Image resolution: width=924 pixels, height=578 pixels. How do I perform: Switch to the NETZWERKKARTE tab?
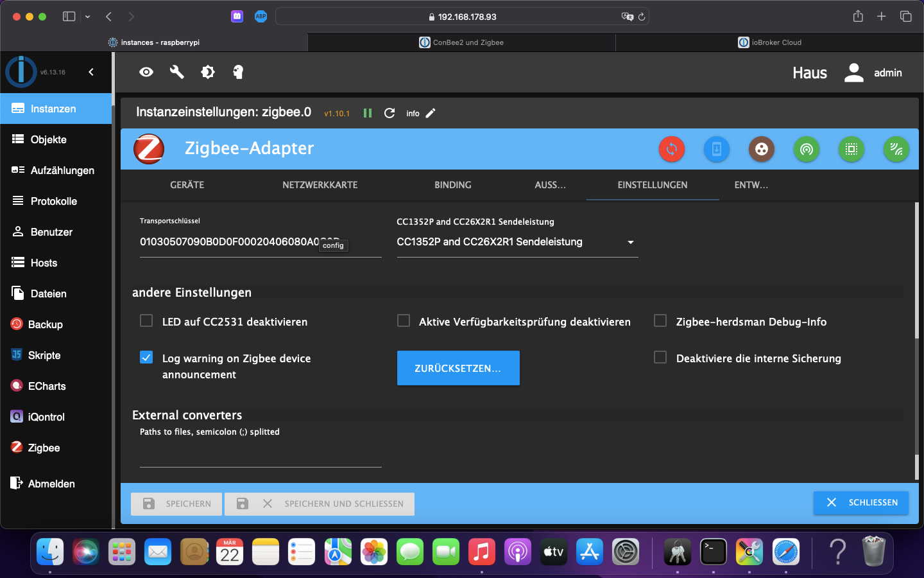[320, 185]
